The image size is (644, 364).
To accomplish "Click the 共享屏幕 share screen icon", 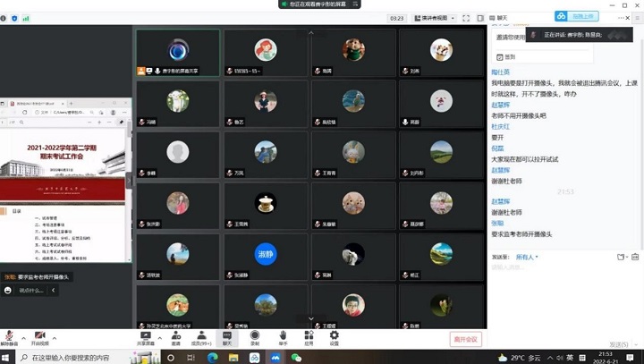I will coord(146,336).
